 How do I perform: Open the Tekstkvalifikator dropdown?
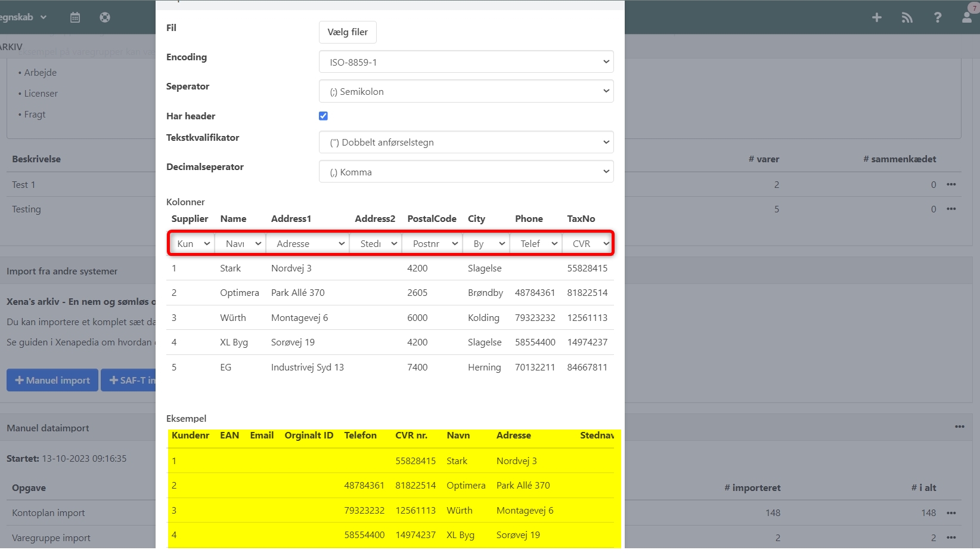pos(466,142)
